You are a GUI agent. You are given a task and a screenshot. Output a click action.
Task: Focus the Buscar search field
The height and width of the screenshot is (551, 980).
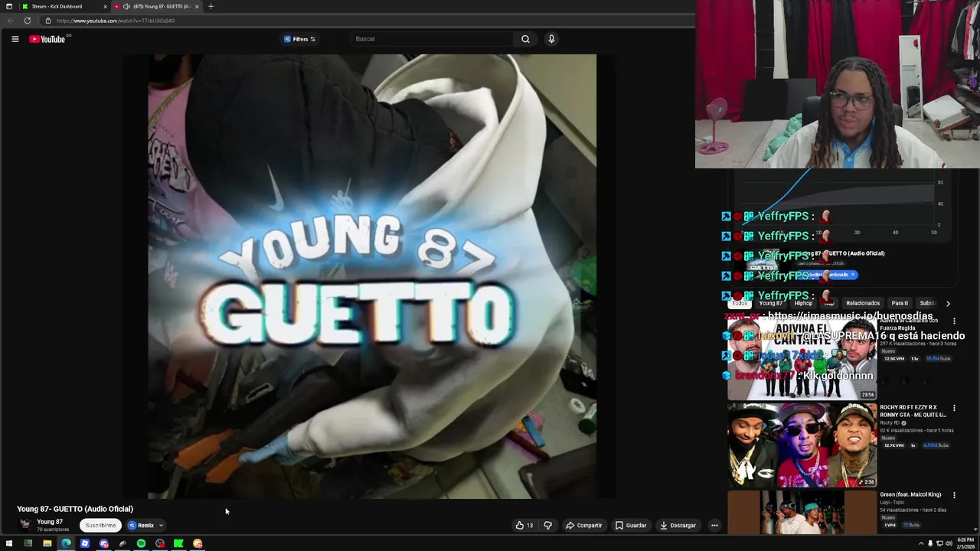pos(433,39)
